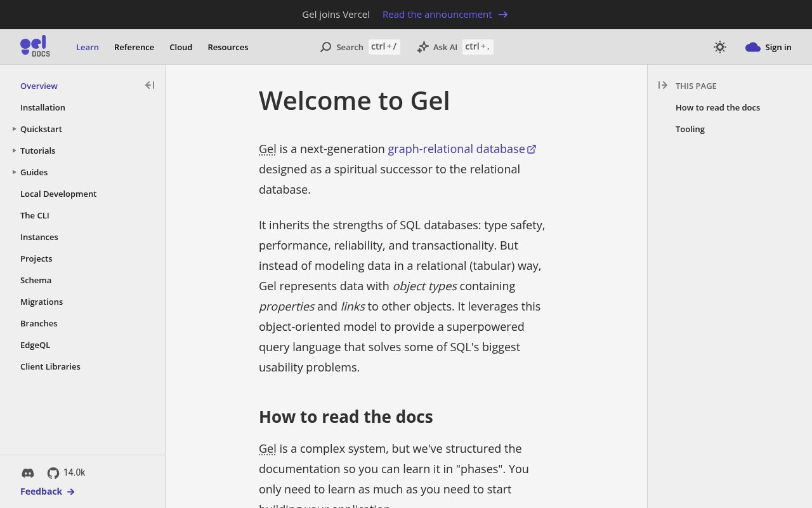The height and width of the screenshot is (508, 812).
Task: Open Projects page
Action: click(x=36, y=258)
